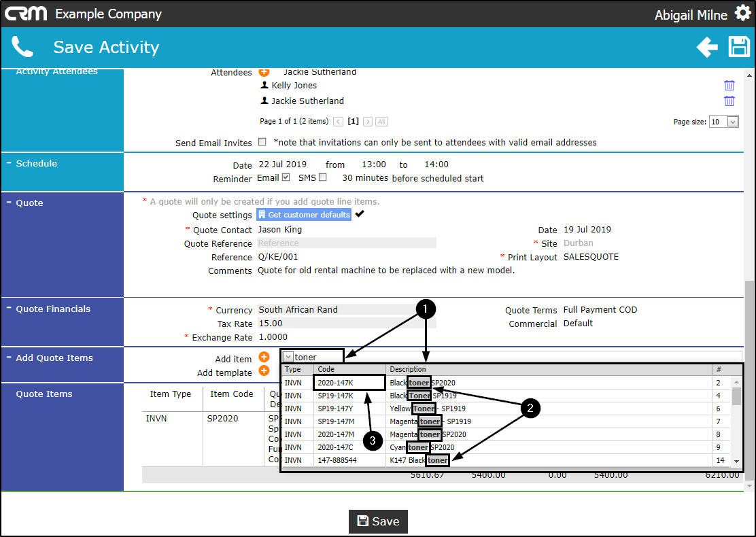Click the Quote Reference input field
Image resolution: width=756 pixels, height=537 pixels.
347,243
